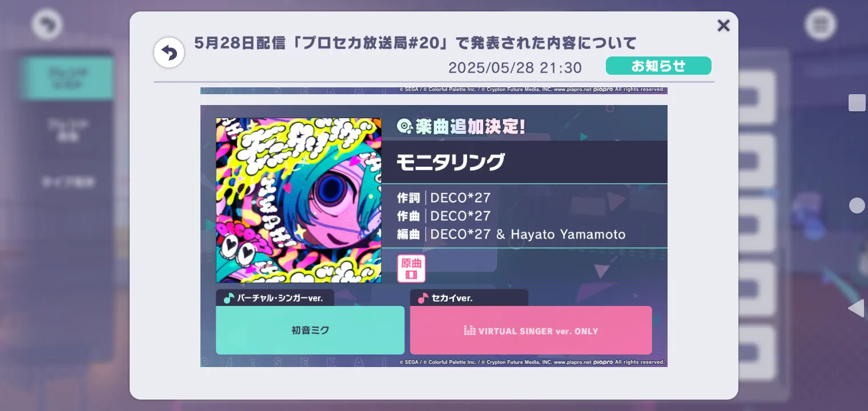Click the music disc icon beside 楽曲追加決定

click(x=404, y=126)
